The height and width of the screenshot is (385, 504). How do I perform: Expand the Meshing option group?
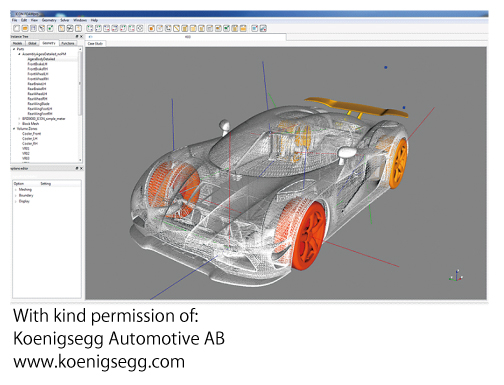16,190
